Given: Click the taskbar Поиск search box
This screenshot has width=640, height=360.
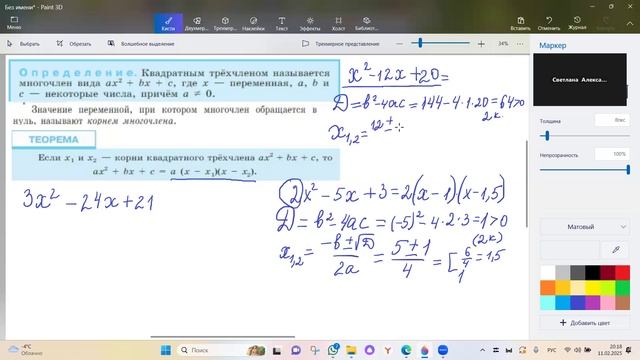Looking at the screenshot, I should point(222,350).
